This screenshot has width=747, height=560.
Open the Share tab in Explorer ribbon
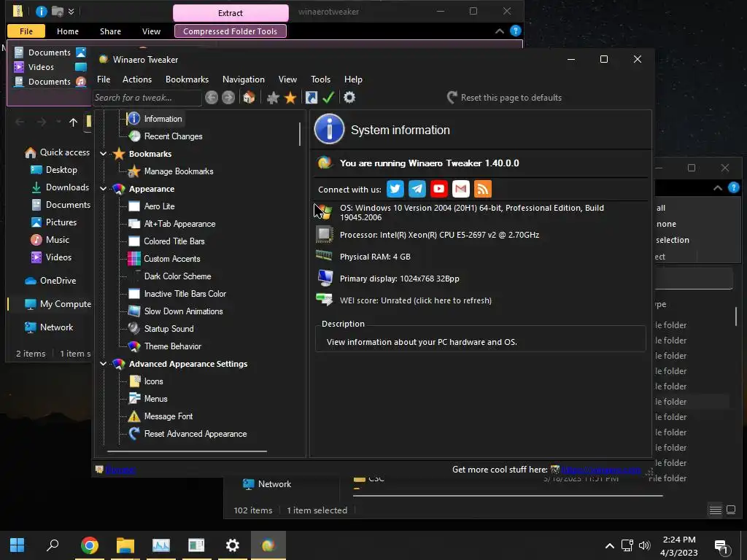pyautogui.click(x=110, y=31)
